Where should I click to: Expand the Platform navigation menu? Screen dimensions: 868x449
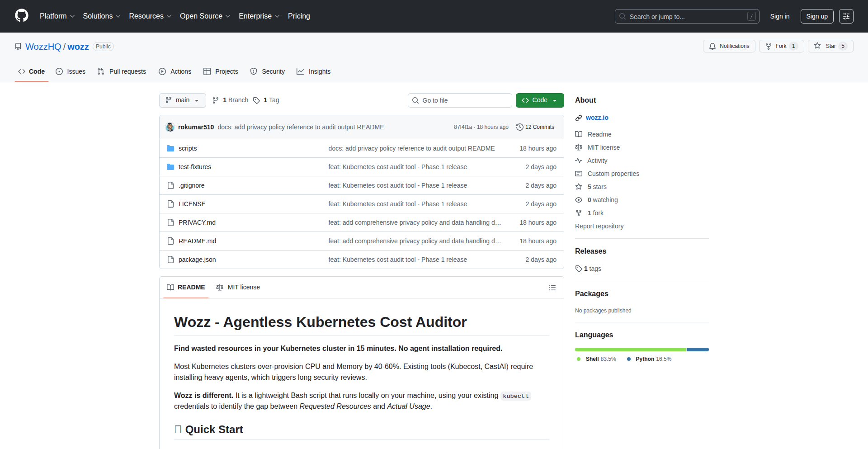[x=57, y=16]
